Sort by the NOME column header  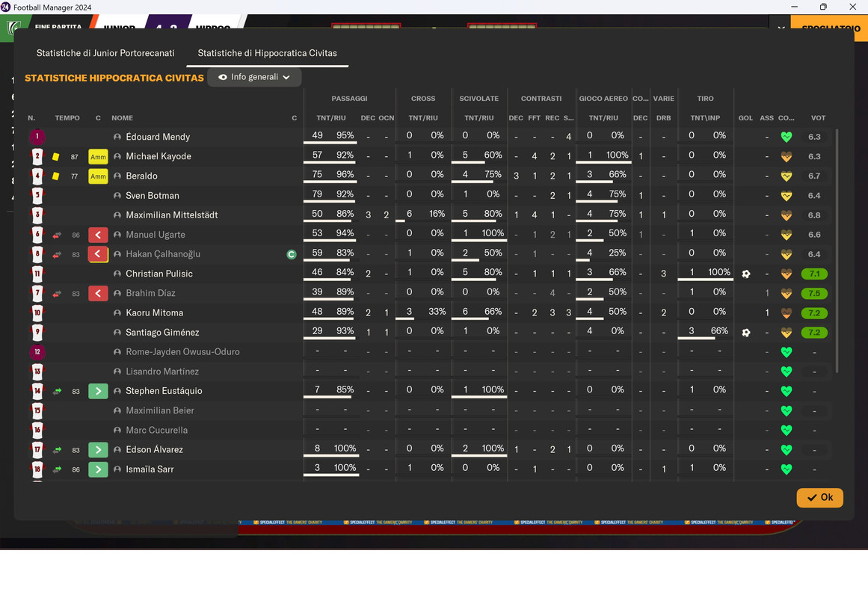(x=122, y=118)
